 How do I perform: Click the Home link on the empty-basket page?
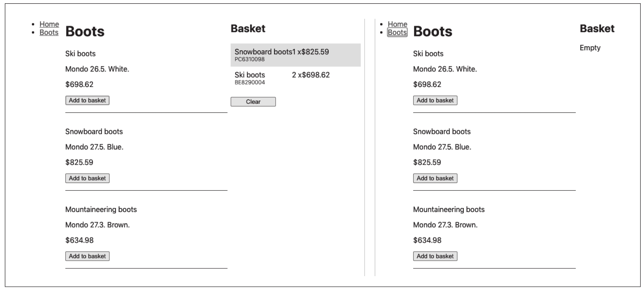pos(397,25)
